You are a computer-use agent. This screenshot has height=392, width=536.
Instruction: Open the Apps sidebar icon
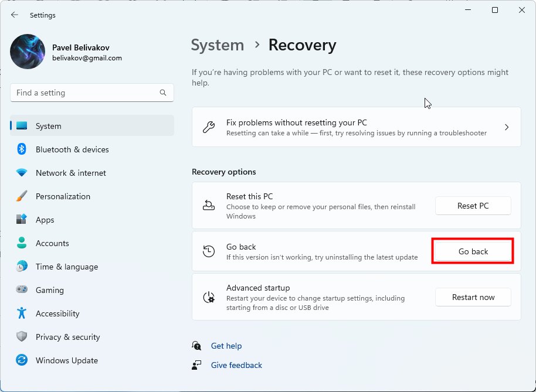pyautogui.click(x=22, y=220)
